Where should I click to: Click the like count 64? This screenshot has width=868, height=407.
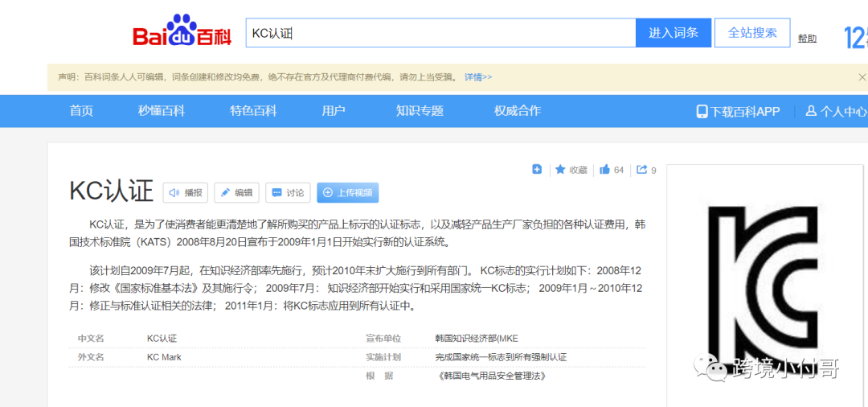619,170
